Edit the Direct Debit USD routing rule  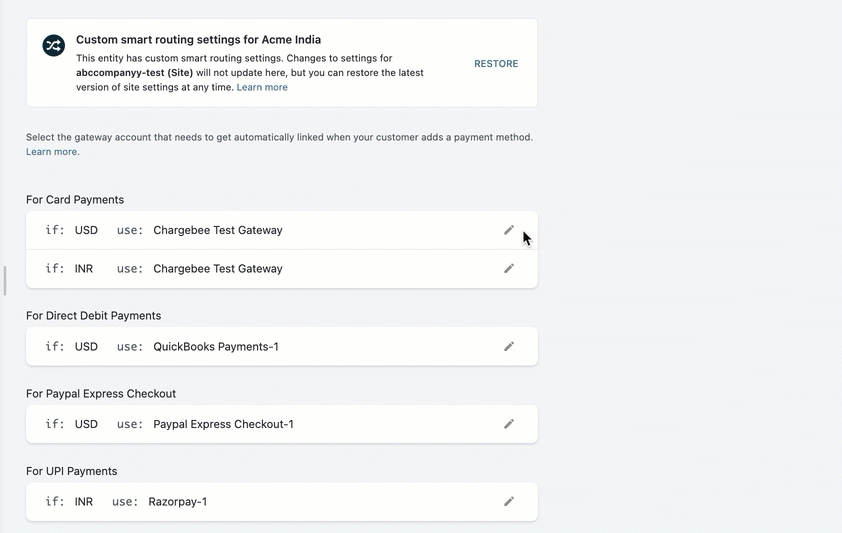[x=509, y=347]
